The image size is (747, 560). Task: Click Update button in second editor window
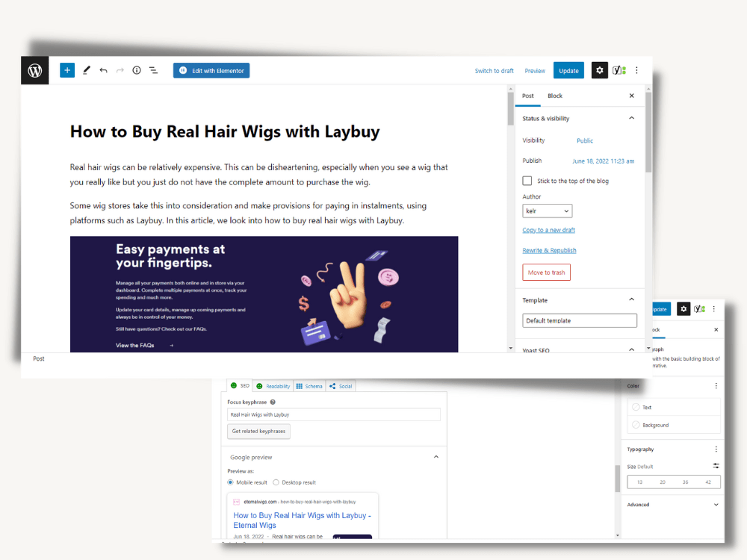(x=661, y=309)
